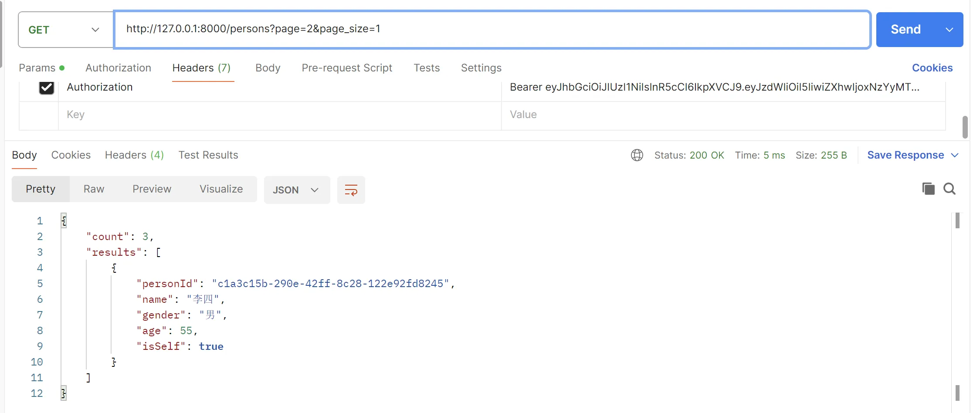Click the personId value string
This screenshot has height=413, width=980.
[330, 284]
